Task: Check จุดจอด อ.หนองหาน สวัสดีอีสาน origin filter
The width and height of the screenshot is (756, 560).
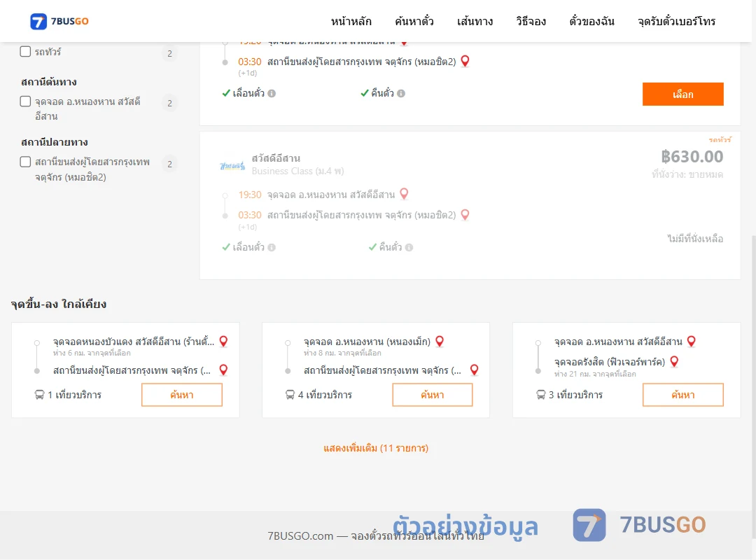Action: pos(25,101)
